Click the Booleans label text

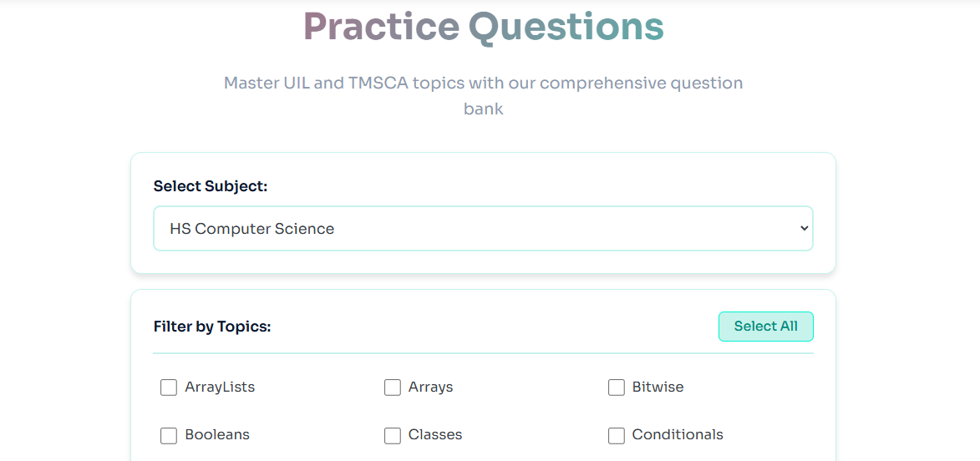[217, 435]
